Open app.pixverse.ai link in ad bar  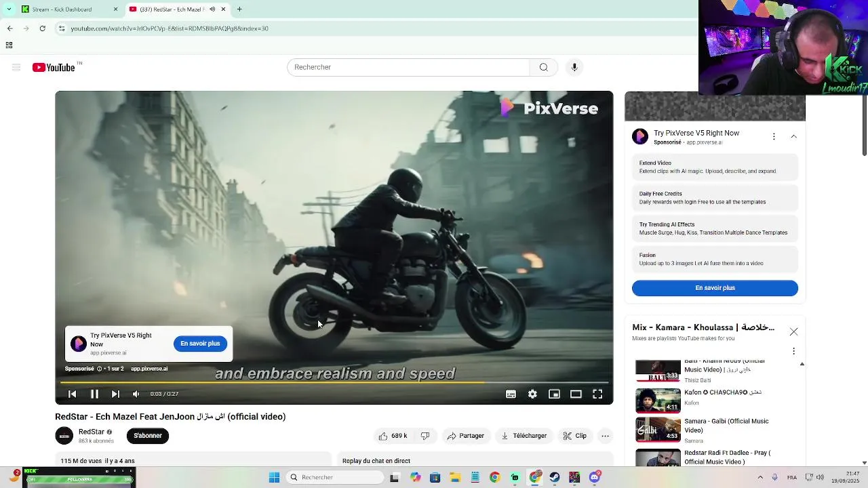pos(149,369)
